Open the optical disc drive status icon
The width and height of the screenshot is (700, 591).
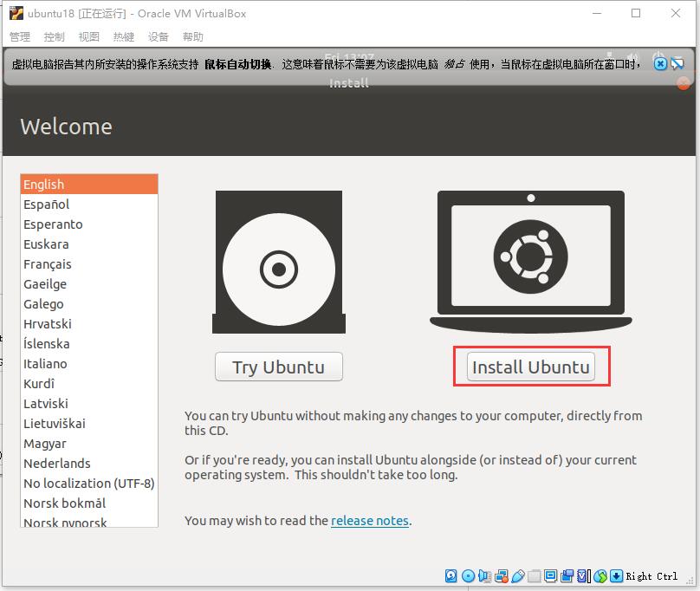click(x=469, y=575)
